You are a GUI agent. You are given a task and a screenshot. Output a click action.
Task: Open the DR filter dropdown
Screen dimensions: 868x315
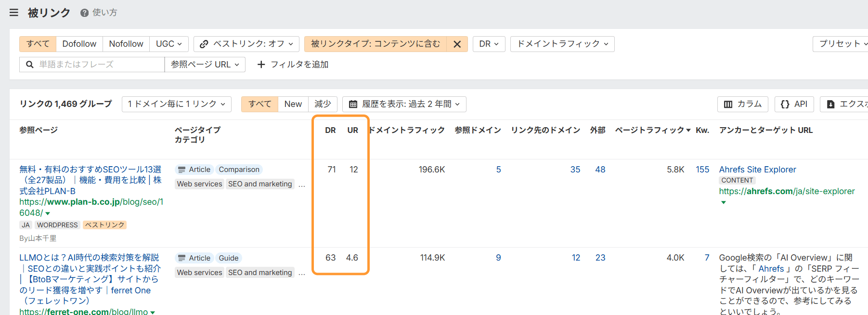tap(489, 44)
